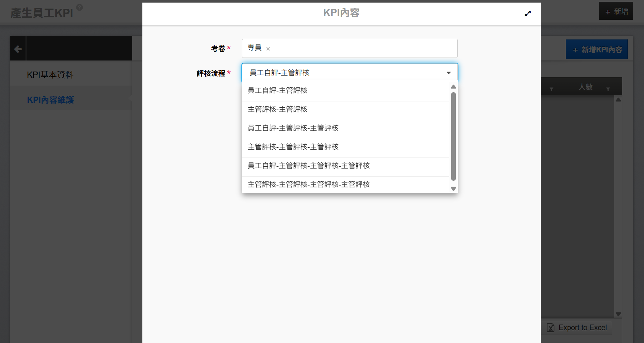Choose the four-stage 主管評核 flow option

pyautogui.click(x=308, y=184)
